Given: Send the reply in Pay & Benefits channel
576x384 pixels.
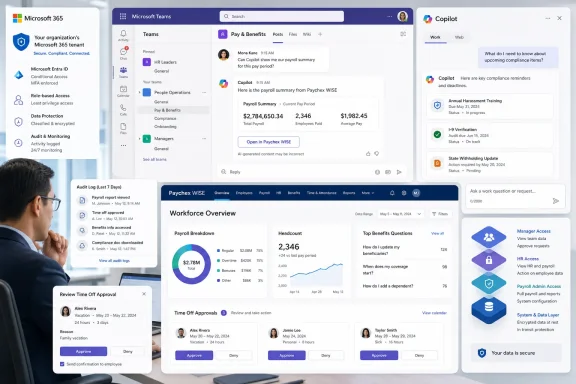Looking at the screenshot, I should point(399,172).
